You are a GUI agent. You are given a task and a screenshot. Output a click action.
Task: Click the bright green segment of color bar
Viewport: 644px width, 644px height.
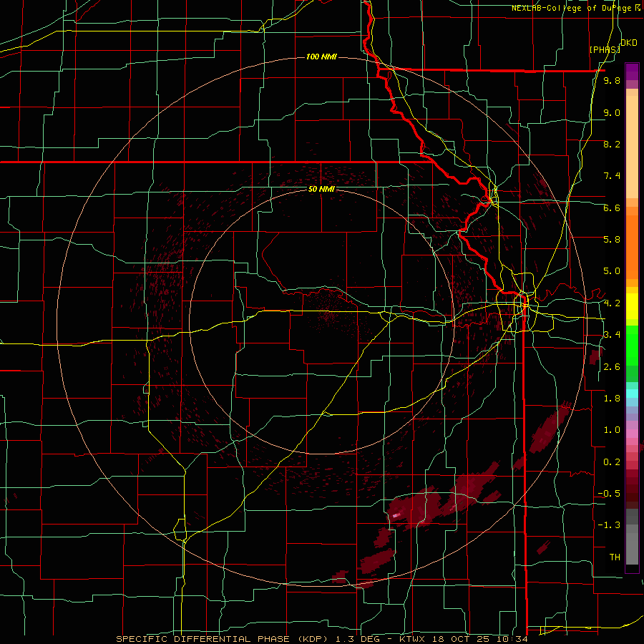tap(632, 346)
